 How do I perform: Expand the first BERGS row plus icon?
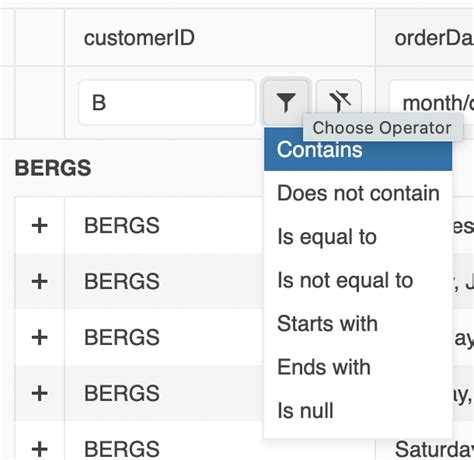(x=39, y=226)
